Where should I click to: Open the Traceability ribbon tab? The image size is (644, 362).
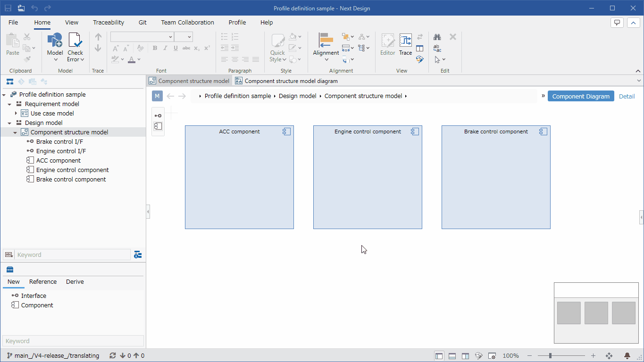(x=109, y=22)
